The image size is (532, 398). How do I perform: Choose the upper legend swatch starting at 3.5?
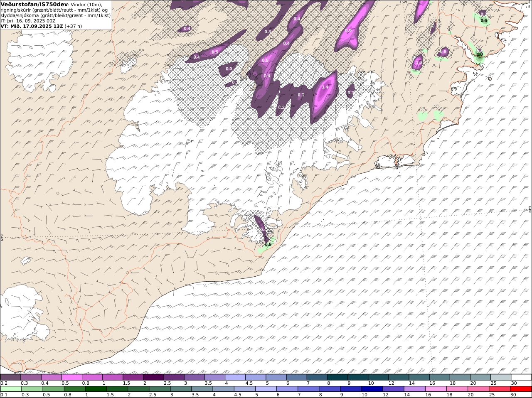(x=214, y=377)
